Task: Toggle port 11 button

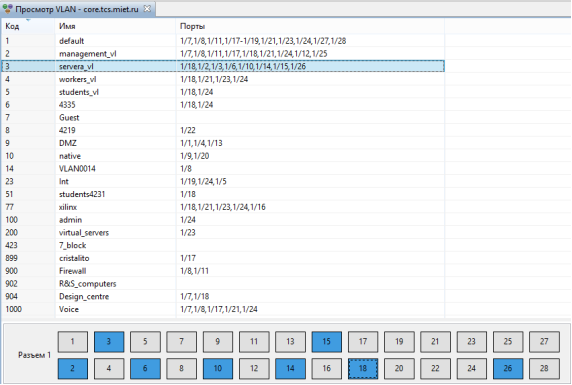Action: point(254,342)
